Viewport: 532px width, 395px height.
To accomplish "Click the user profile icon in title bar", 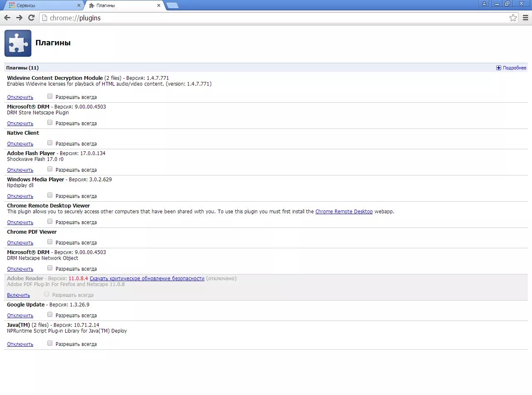I will click(484, 3).
